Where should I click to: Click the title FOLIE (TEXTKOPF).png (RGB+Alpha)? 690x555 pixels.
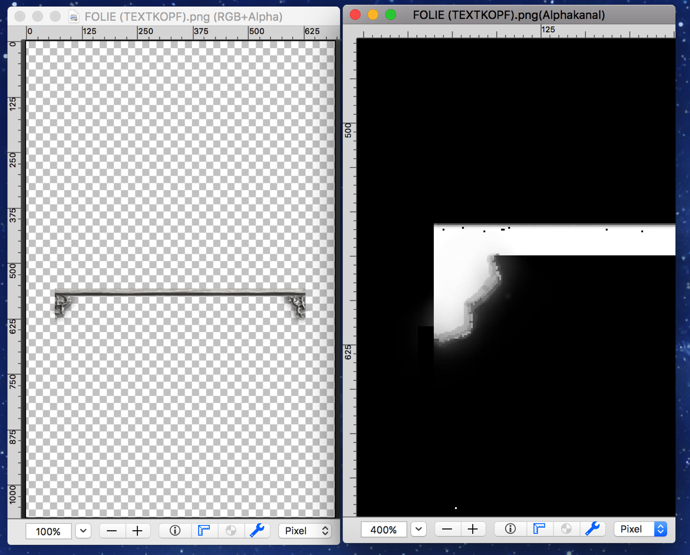pyautogui.click(x=183, y=17)
